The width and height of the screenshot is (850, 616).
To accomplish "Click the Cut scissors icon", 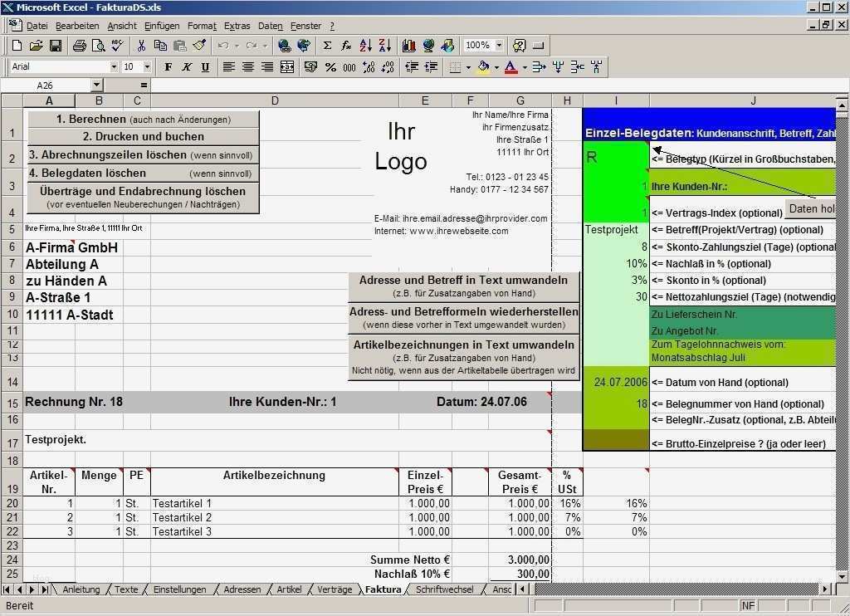I will point(141,46).
